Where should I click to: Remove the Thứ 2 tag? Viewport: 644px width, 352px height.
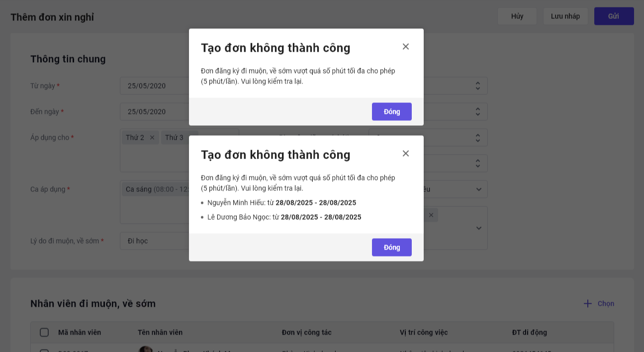[x=152, y=138]
